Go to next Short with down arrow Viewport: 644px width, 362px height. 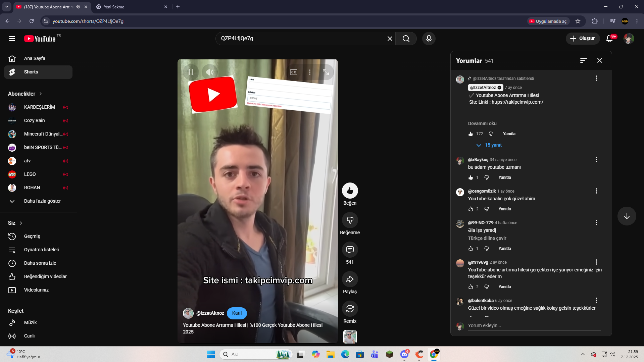point(627,216)
